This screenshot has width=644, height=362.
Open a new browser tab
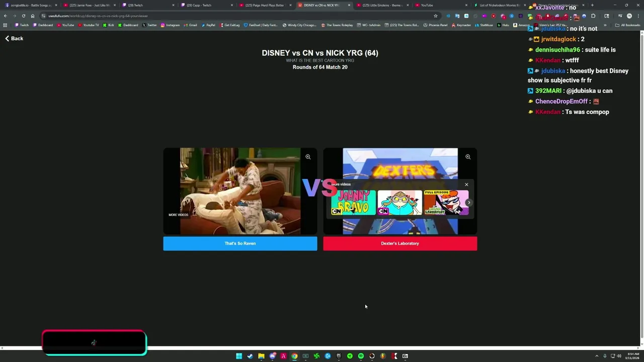click(592, 5)
